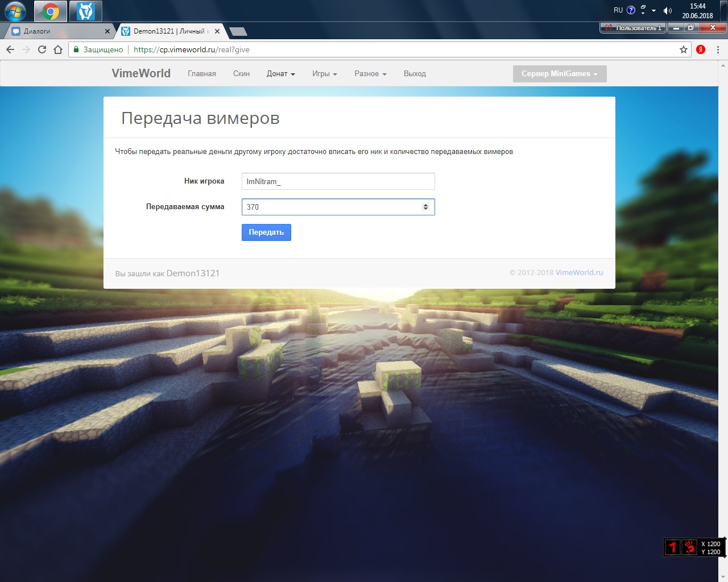728x582 pixels.
Task: Open the Yandex extension icon
Action: (x=701, y=49)
